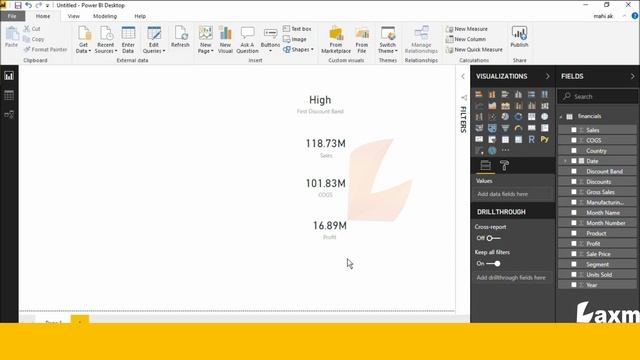640x360 pixels.
Task: Select the filled map visual icon
Action: tap(492, 128)
